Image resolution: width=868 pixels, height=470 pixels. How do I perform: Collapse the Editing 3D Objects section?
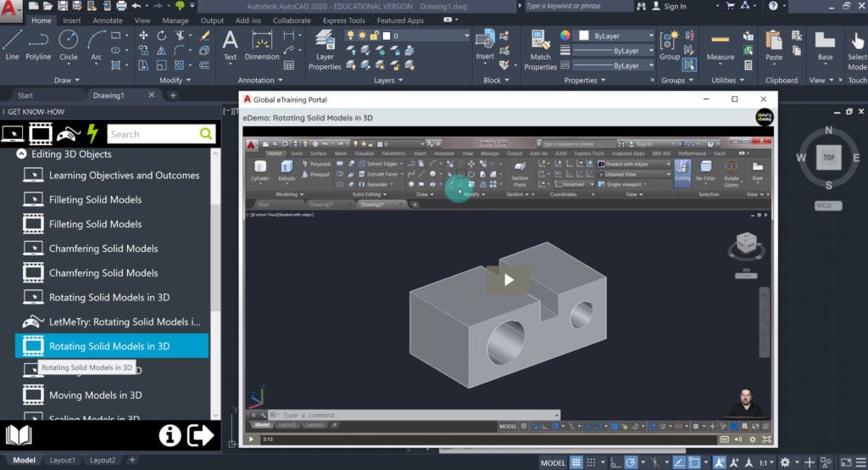21,154
